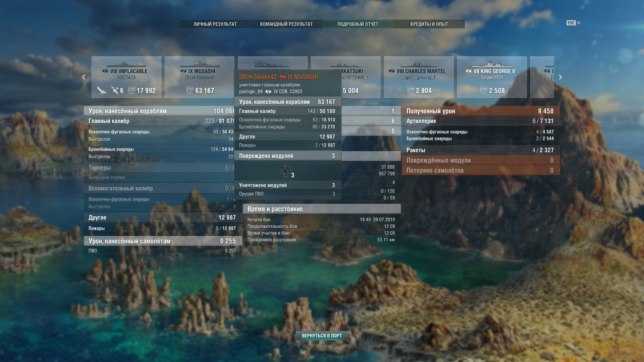The image size is (644, 362).
Task: Click the Главный калибр row on left panel
Action: pos(160,121)
